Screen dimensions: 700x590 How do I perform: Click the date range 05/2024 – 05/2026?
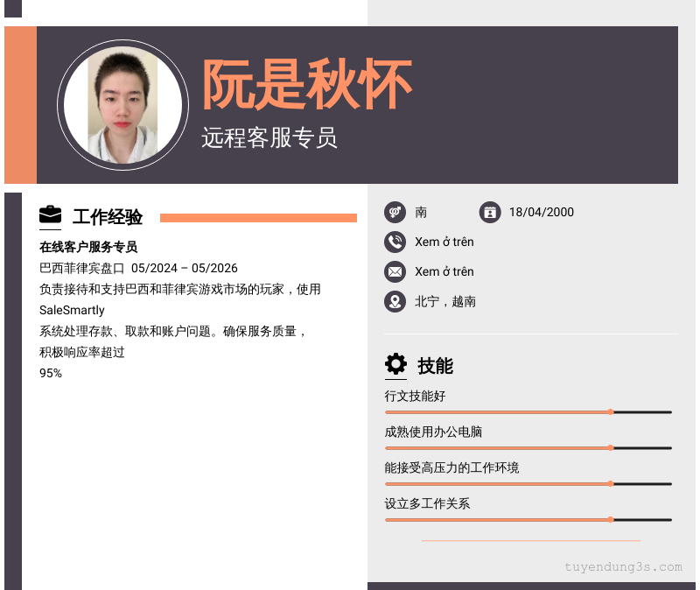coord(185,268)
